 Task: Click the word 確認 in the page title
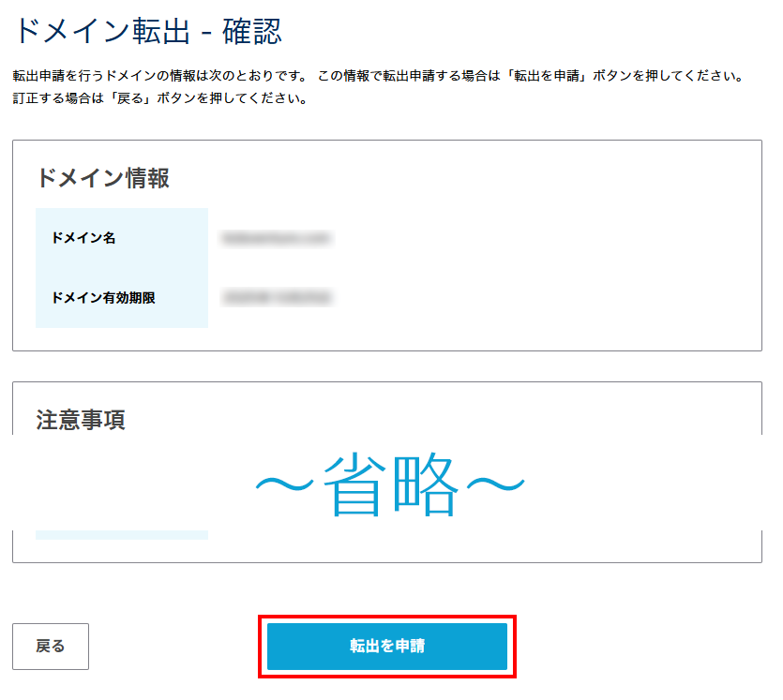pos(252,32)
